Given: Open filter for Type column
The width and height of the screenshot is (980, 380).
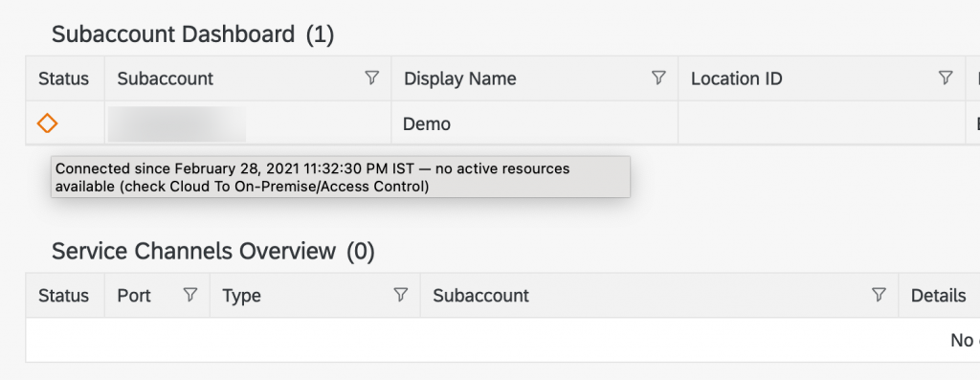Looking at the screenshot, I should tap(401, 295).
